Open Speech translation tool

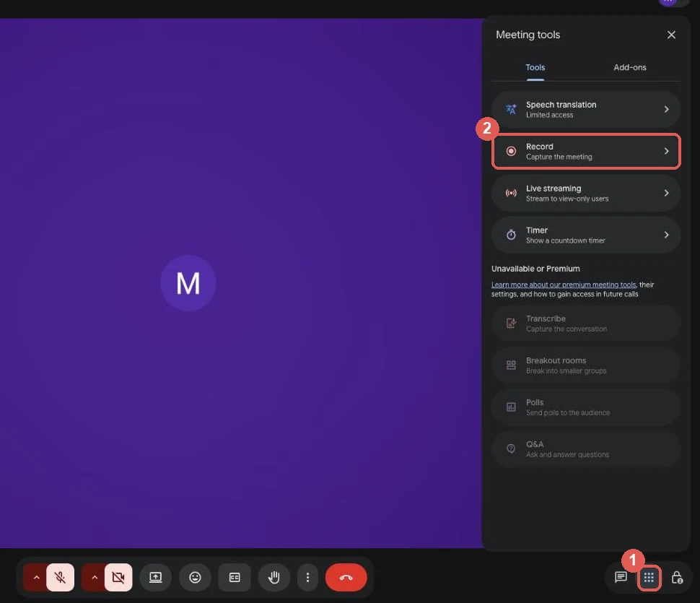[x=586, y=110]
